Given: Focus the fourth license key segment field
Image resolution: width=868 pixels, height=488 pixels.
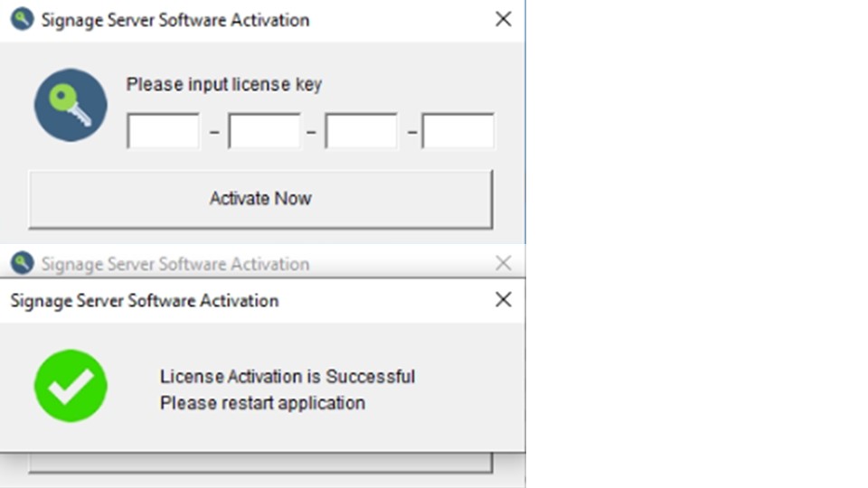Looking at the screenshot, I should (x=458, y=131).
